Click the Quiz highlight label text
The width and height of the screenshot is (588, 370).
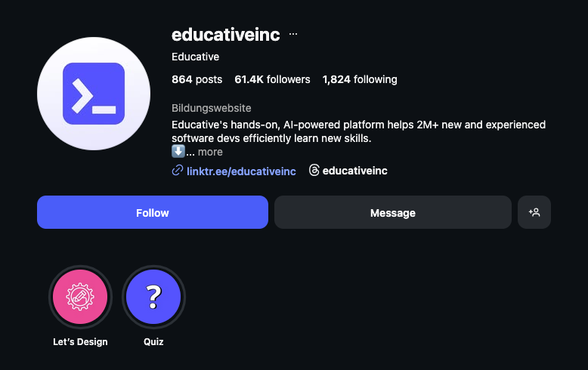tap(153, 342)
